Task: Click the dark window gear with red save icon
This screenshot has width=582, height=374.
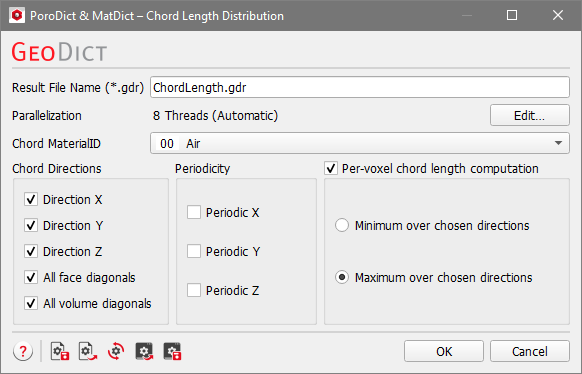Action: tap(173, 351)
